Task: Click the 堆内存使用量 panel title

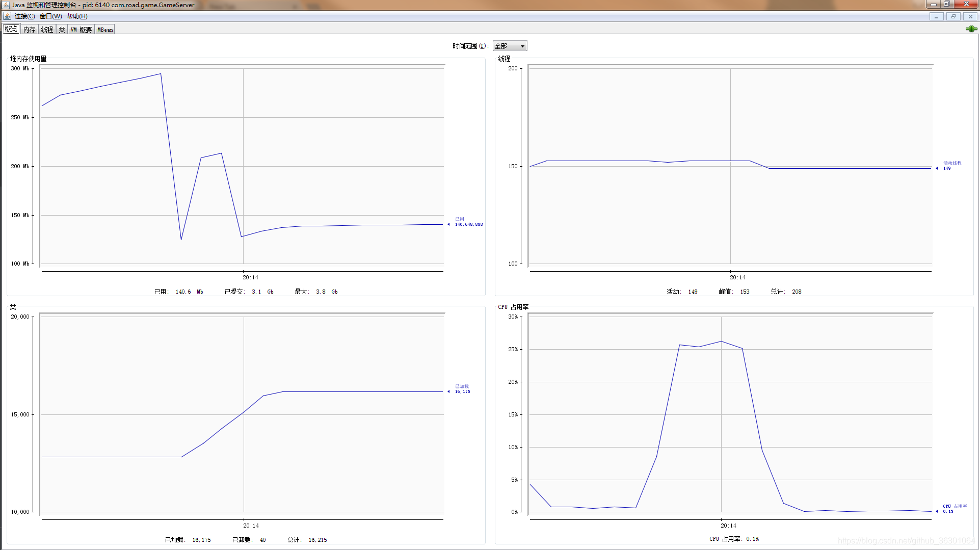Action: [29, 59]
